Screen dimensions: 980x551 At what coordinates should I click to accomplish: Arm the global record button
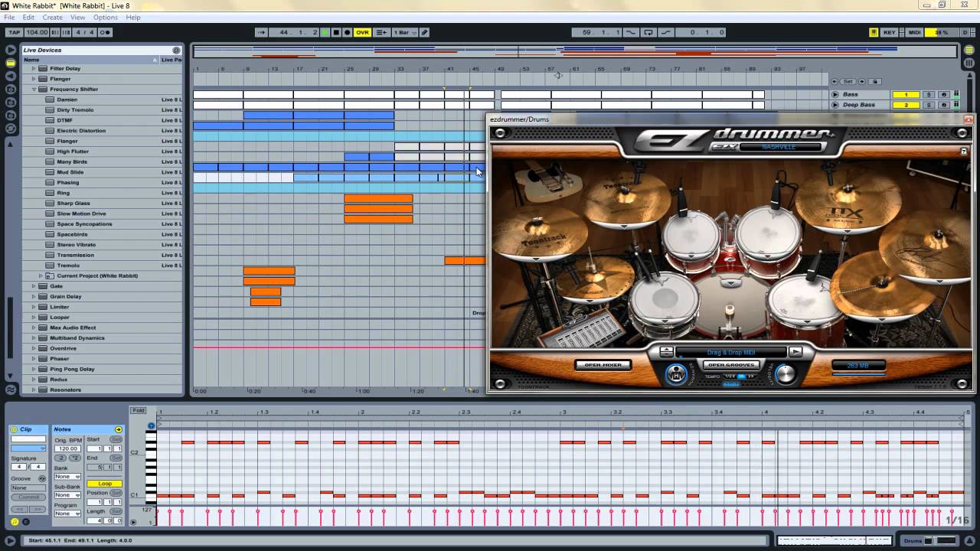(347, 32)
